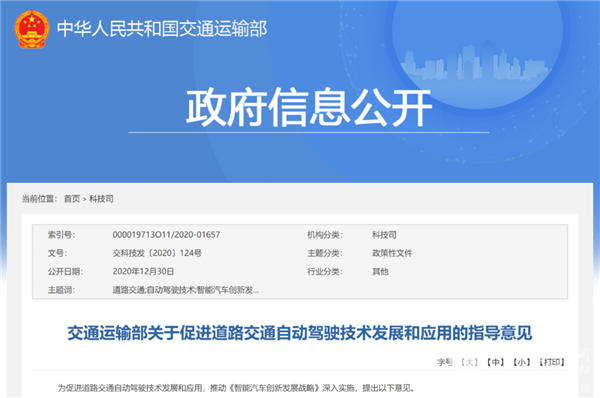Click the 政府信息公开 banner heading
Viewport: 600px width, 398px height.
click(309, 108)
